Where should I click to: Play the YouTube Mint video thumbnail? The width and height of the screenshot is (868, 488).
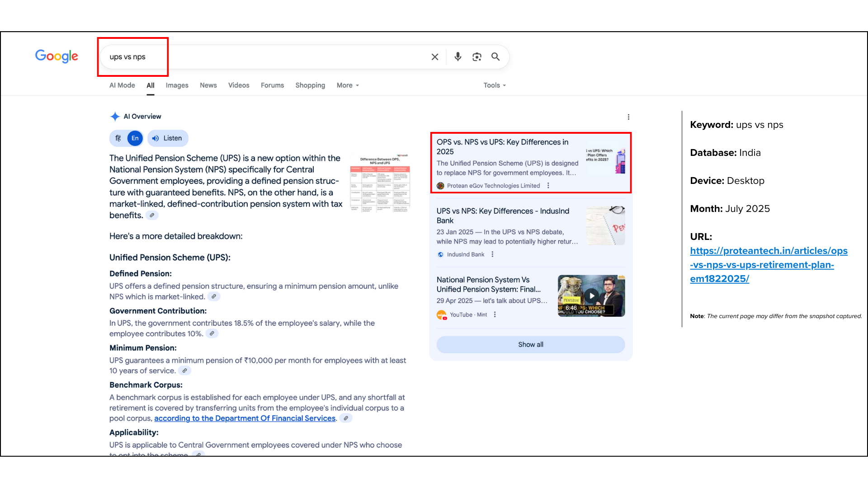pyautogui.click(x=591, y=296)
